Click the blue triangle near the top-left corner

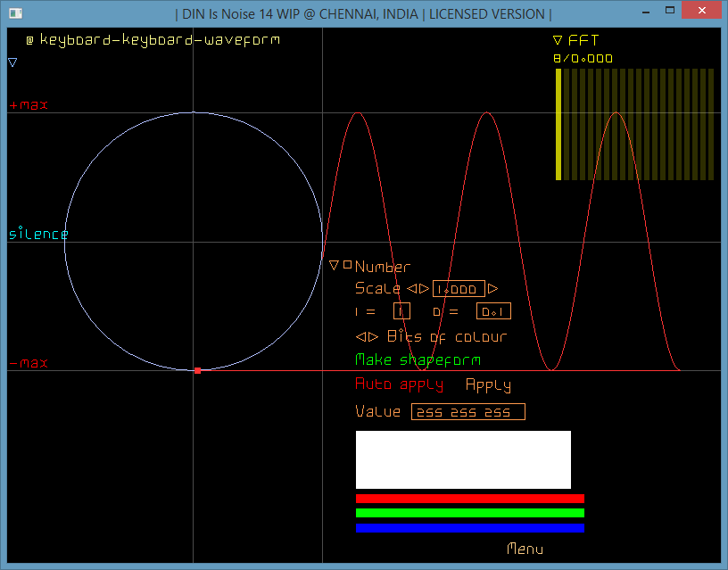pyautogui.click(x=12, y=62)
